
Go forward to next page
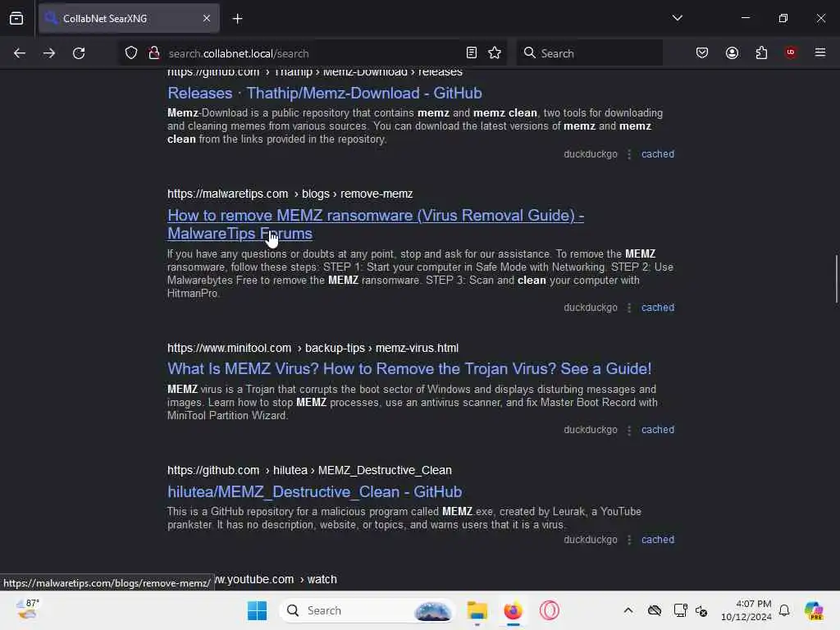click(48, 53)
